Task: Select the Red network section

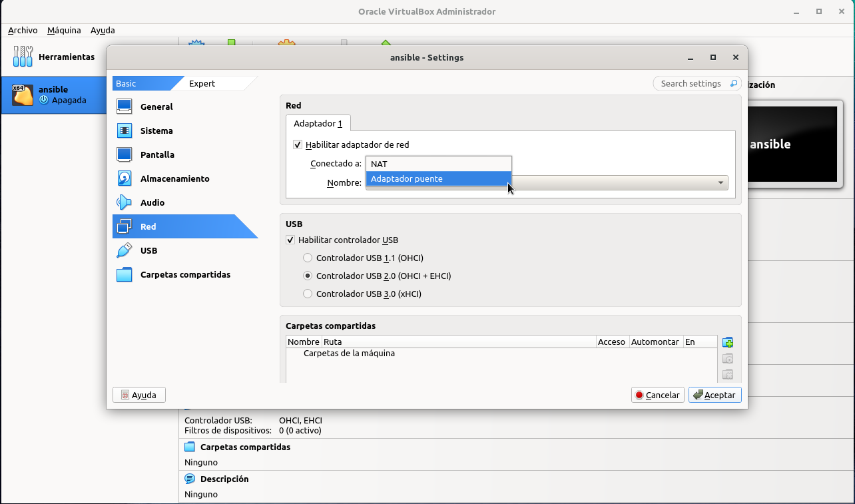Action: [x=185, y=226]
